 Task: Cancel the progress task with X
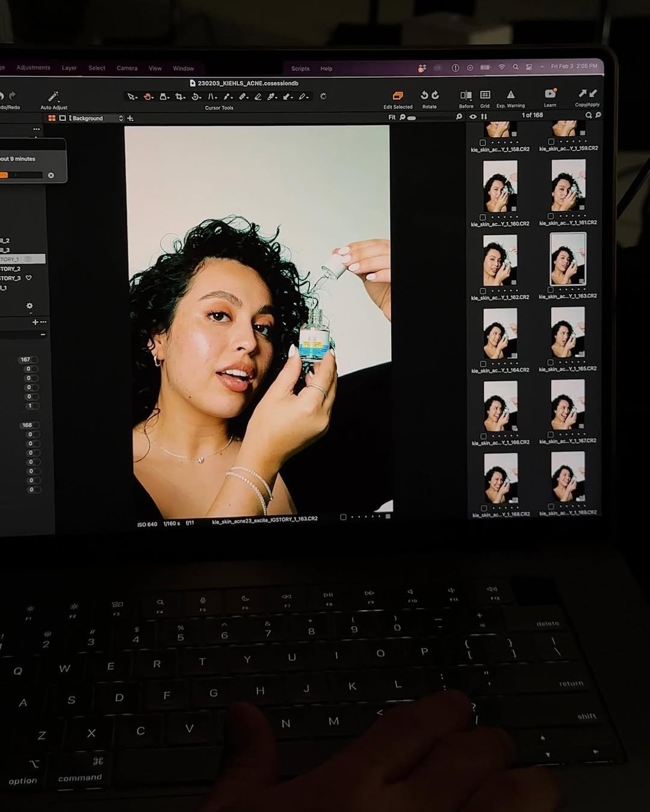[x=51, y=175]
